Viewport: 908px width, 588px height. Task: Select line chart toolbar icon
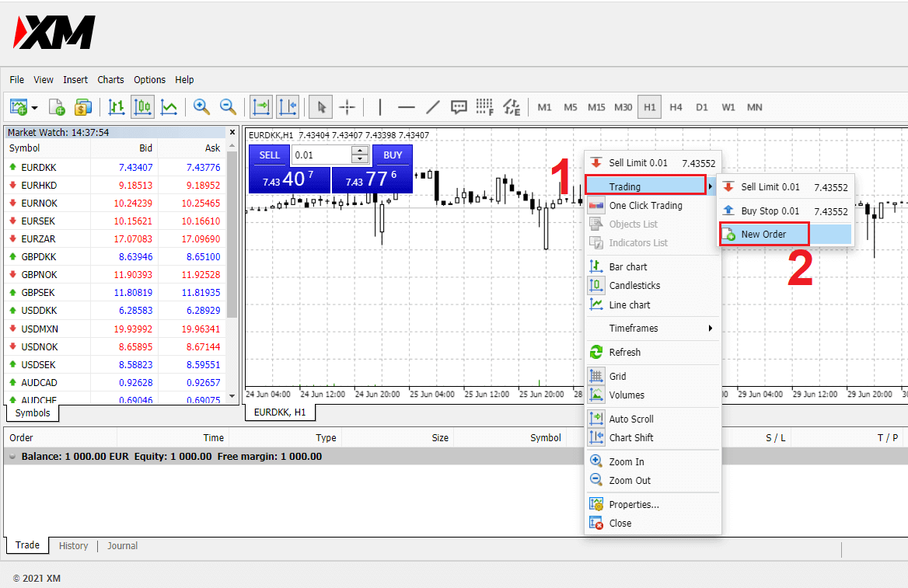click(169, 107)
